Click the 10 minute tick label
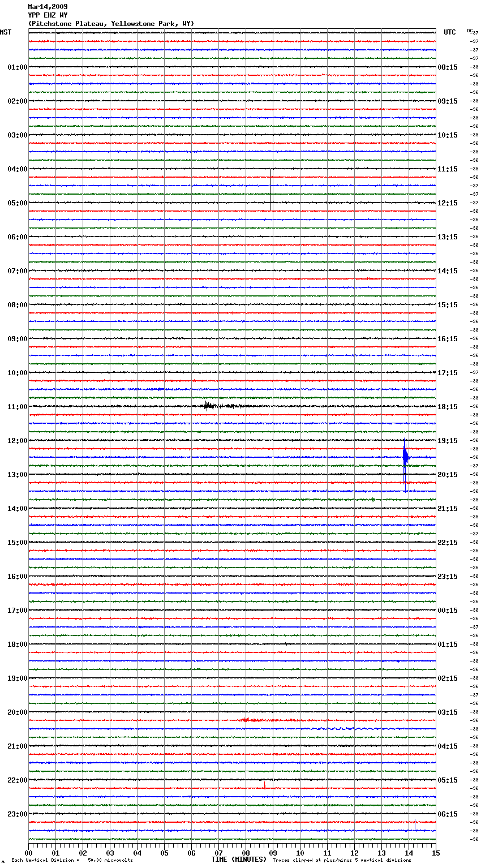 [x=300, y=853]
